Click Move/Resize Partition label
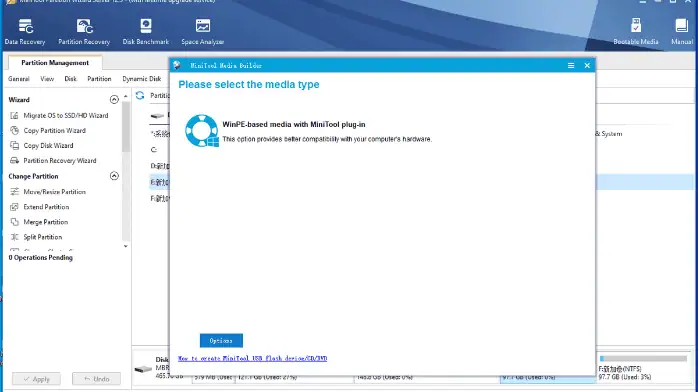 [54, 192]
